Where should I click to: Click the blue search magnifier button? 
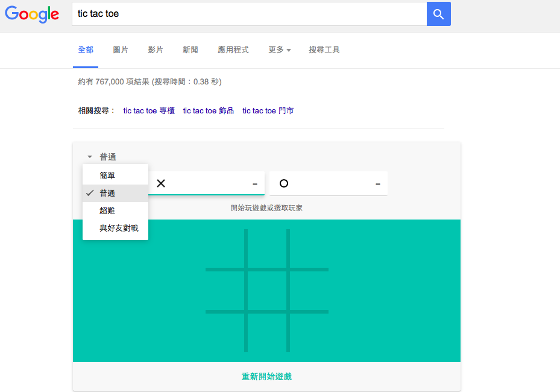pos(438,14)
